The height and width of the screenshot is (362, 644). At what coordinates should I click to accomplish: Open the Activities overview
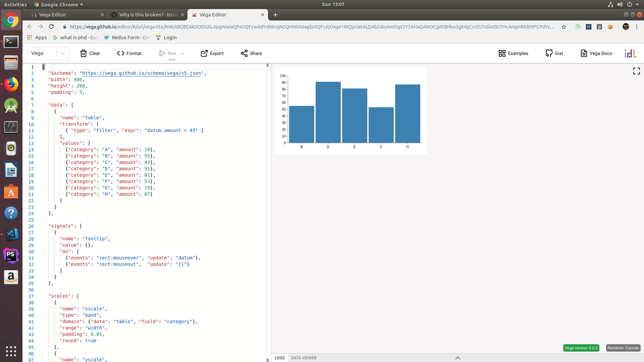15,4
